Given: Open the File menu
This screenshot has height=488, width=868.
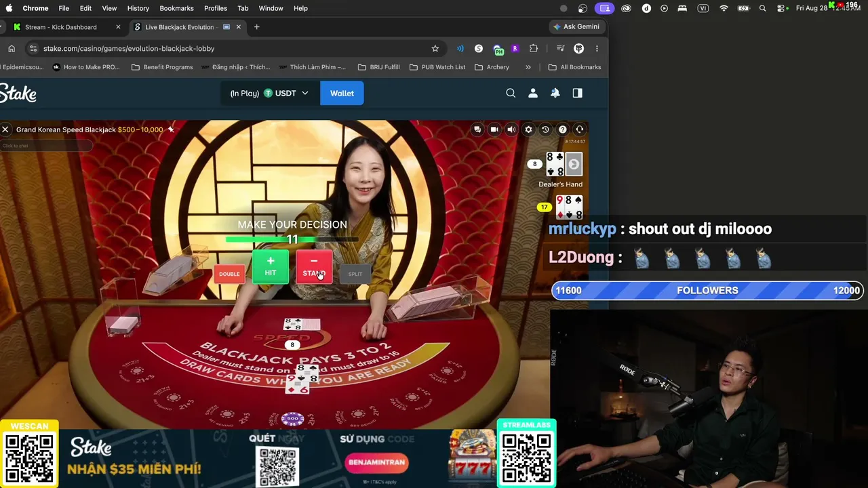Looking at the screenshot, I should coord(64,8).
